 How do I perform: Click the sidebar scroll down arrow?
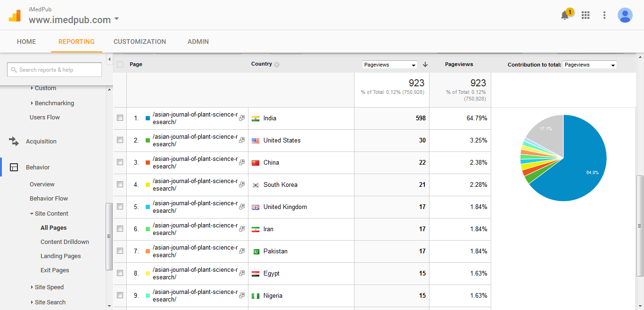click(x=109, y=306)
